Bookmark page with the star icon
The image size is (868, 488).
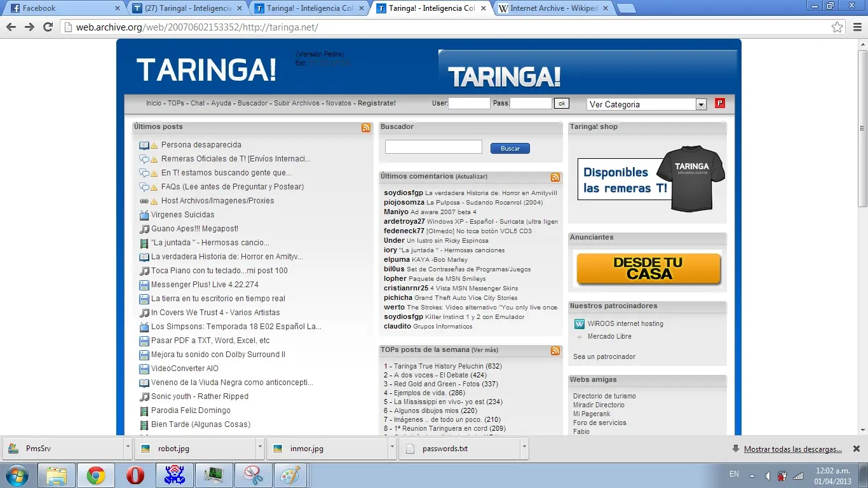(837, 27)
